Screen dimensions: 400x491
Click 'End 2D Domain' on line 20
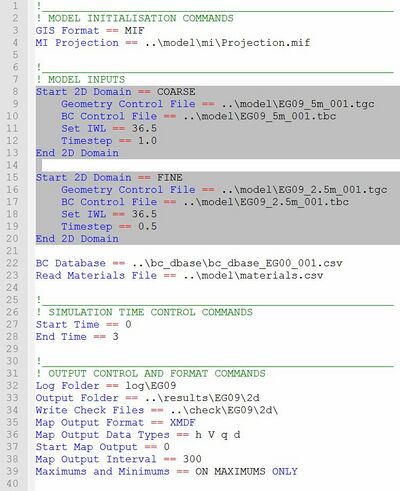tap(77, 239)
